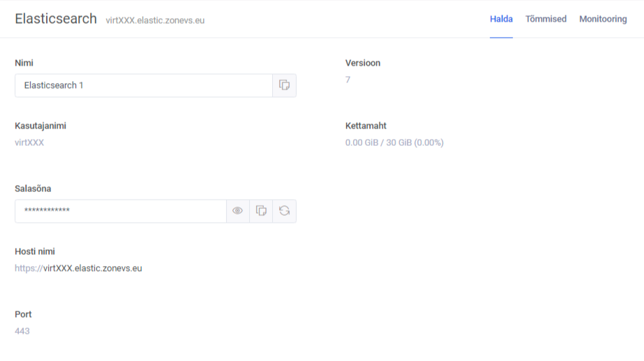Copy the Elasticsearch 1 name to clipboard
The width and height of the screenshot is (644, 361).
[284, 85]
